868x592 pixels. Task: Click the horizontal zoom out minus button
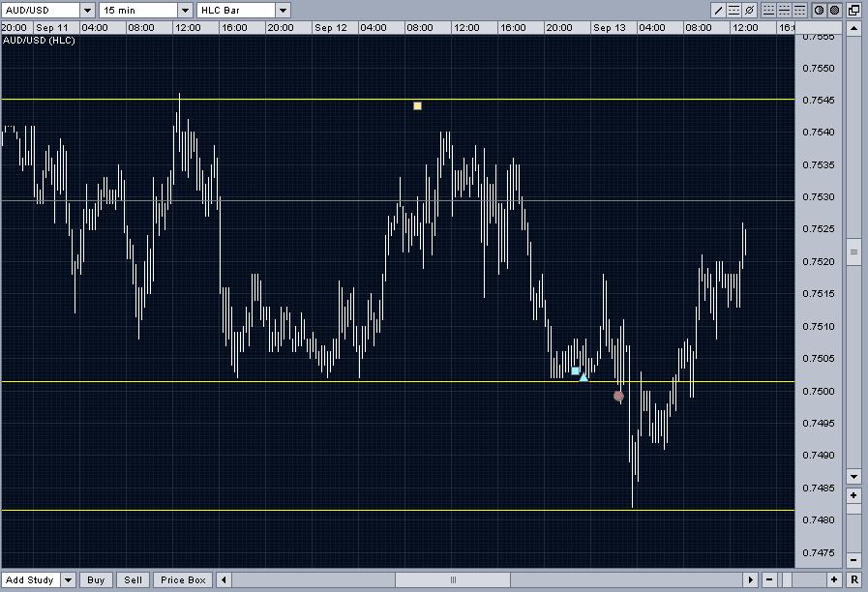pyautogui.click(x=769, y=579)
